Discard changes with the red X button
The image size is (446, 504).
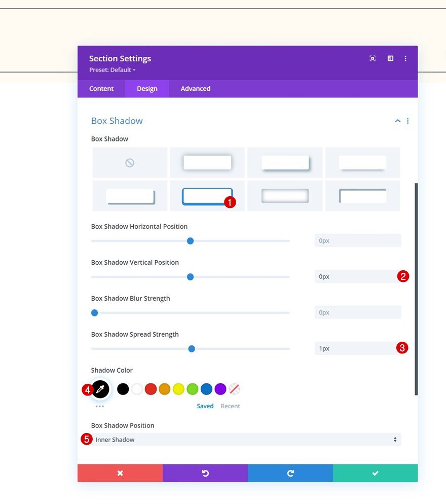[x=120, y=473]
